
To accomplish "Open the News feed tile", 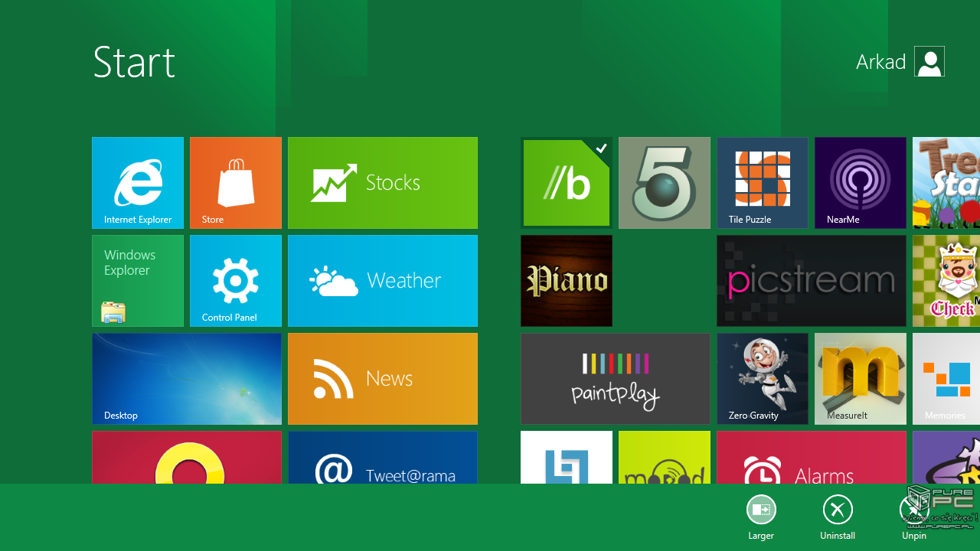I will pos(383,379).
